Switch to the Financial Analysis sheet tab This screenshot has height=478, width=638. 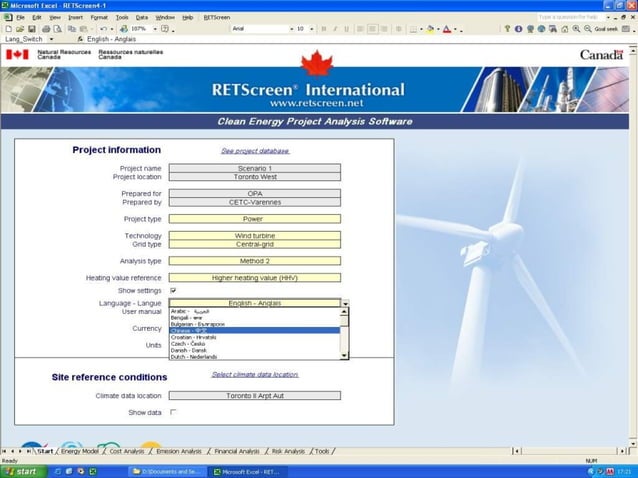(236, 451)
